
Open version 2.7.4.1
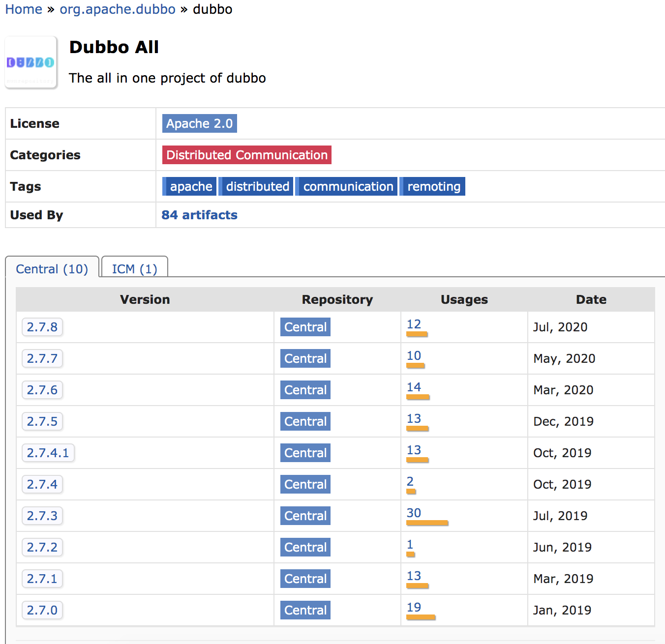pos(48,453)
